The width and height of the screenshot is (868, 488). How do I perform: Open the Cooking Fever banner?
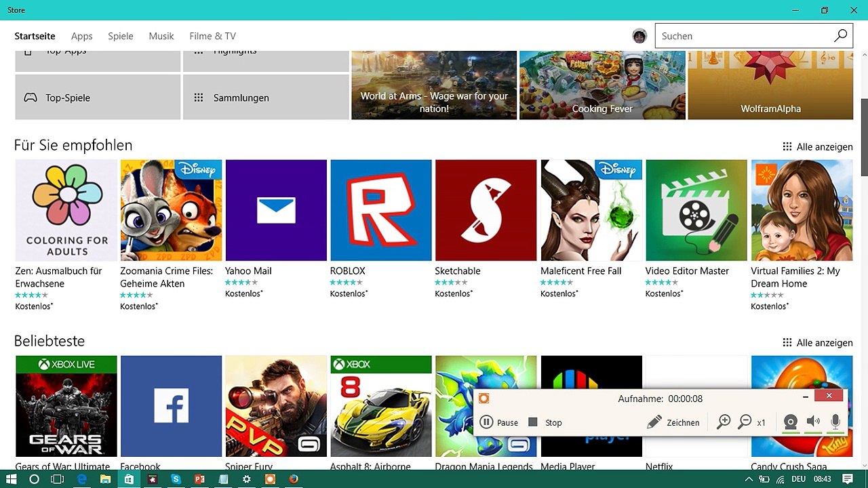[602, 85]
